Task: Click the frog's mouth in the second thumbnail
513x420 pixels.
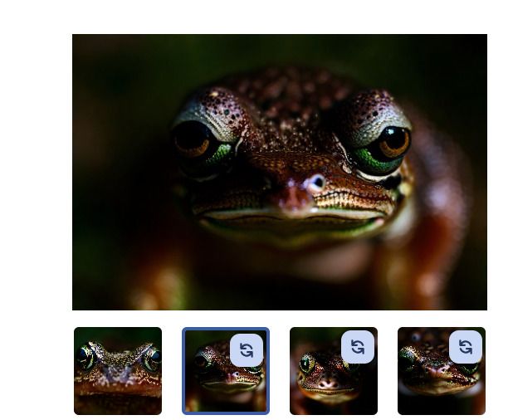Action: click(229, 384)
